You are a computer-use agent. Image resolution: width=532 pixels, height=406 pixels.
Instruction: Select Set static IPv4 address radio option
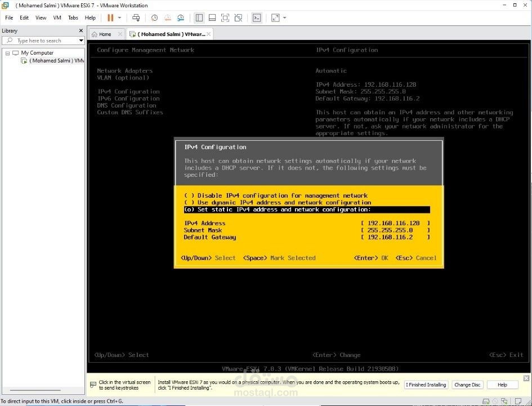click(307, 210)
